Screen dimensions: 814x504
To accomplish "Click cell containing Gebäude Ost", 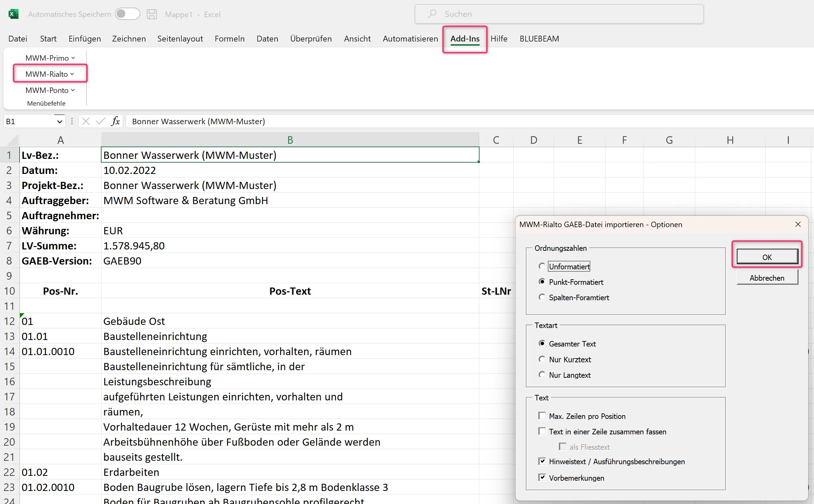I will pos(290,321).
